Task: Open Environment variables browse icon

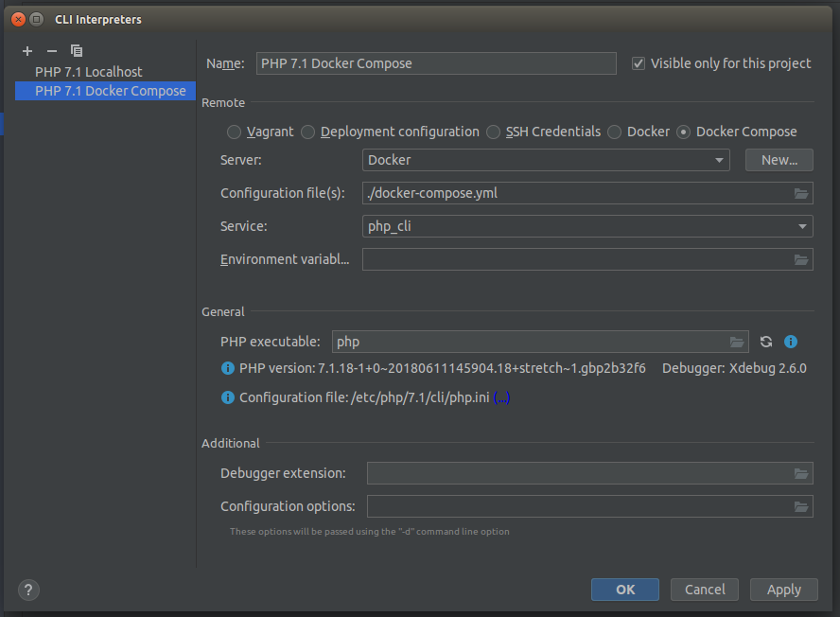Action: (x=801, y=259)
